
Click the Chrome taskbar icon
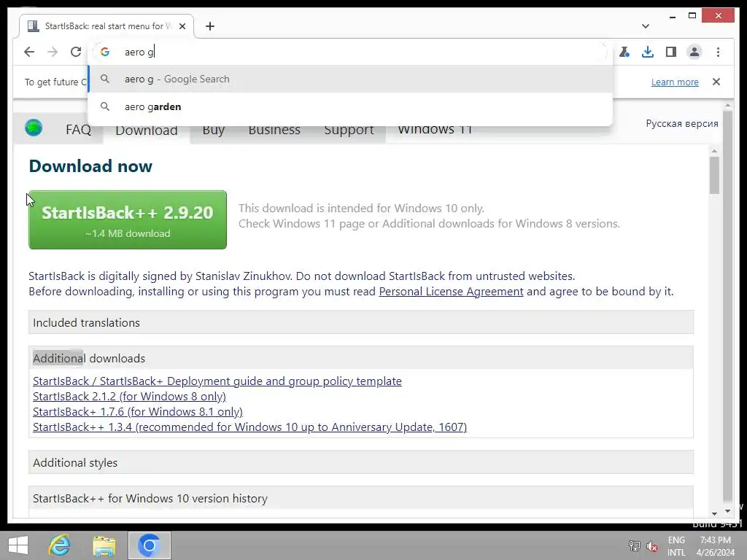coord(149,545)
